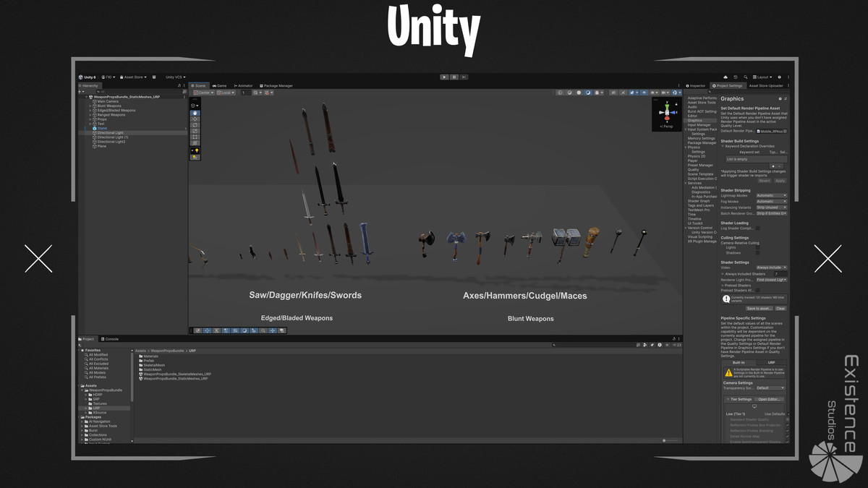
Task: Toggle the Culling Shadows checkbox
Action: (x=757, y=253)
